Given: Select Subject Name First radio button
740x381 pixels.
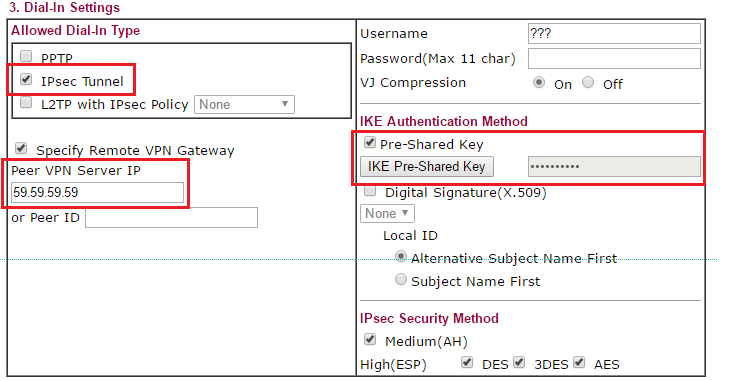Looking at the screenshot, I should pos(401,279).
